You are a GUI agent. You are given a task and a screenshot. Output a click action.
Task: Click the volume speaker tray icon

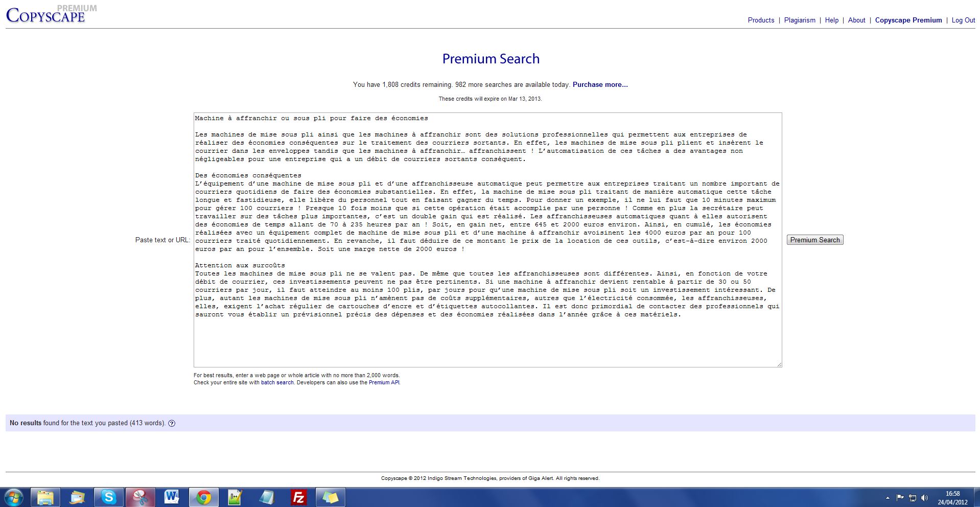pos(924,497)
